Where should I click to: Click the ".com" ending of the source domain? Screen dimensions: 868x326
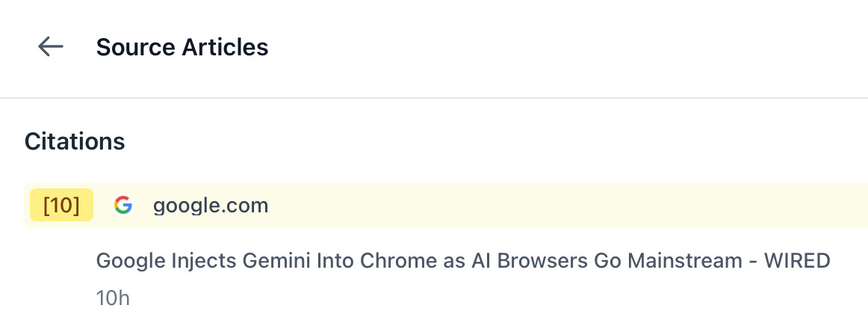[248, 206]
